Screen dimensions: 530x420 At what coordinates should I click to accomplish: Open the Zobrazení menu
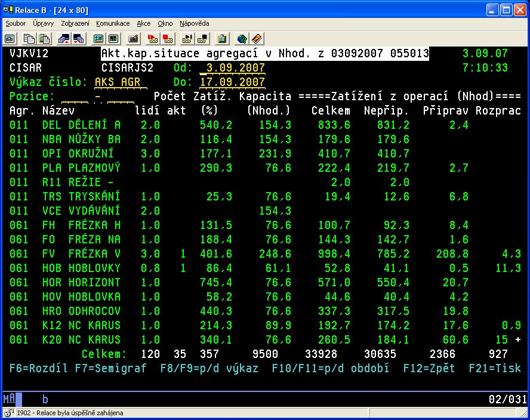pos(75,23)
